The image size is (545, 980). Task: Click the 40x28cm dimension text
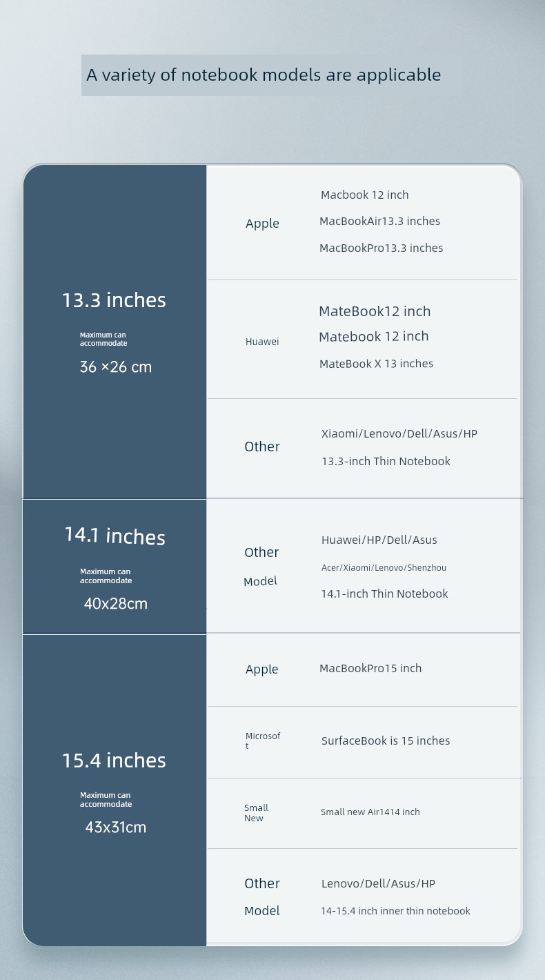click(116, 604)
